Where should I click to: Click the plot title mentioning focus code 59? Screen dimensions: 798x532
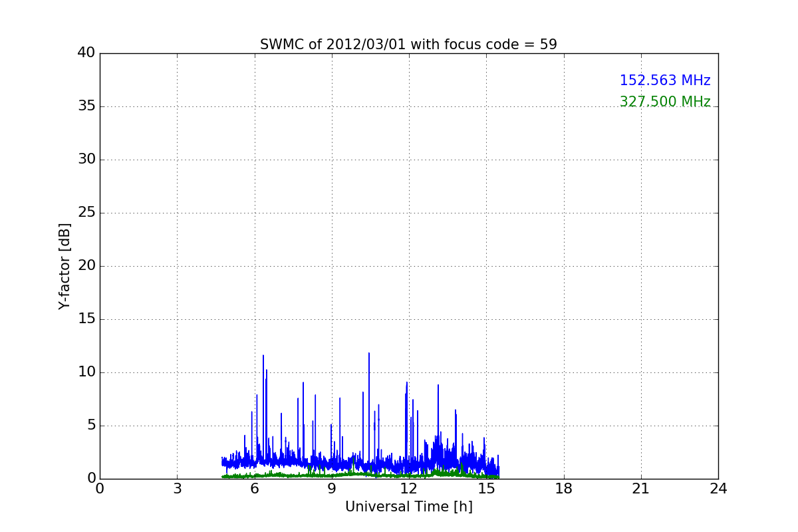408,45
